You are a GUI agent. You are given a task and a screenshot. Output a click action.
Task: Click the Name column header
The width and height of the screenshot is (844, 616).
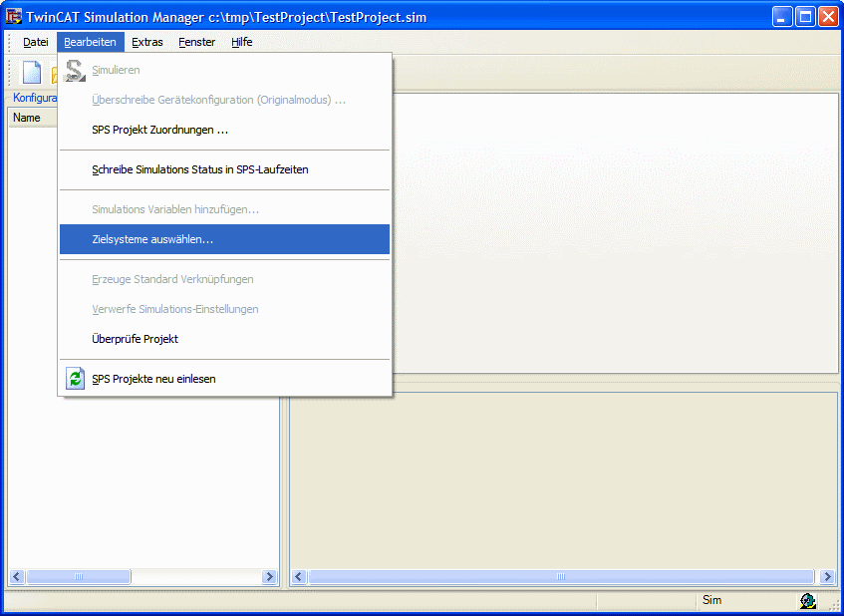(x=33, y=118)
